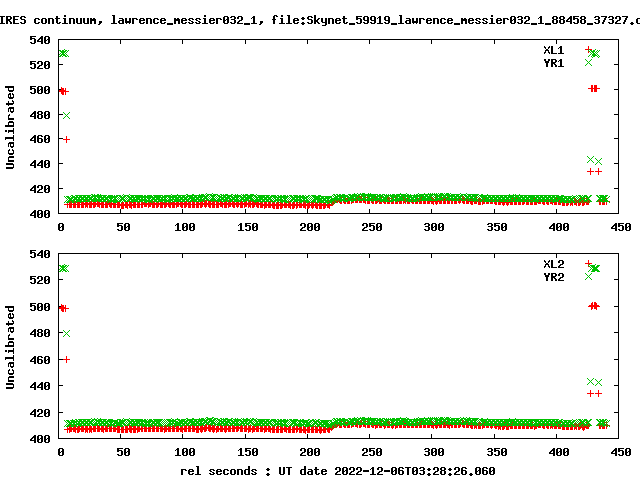Select the green cross marker beside YR2
Image resolution: width=640 pixels, height=480 pixels.
pyautogui.click(x=588, y=276)
